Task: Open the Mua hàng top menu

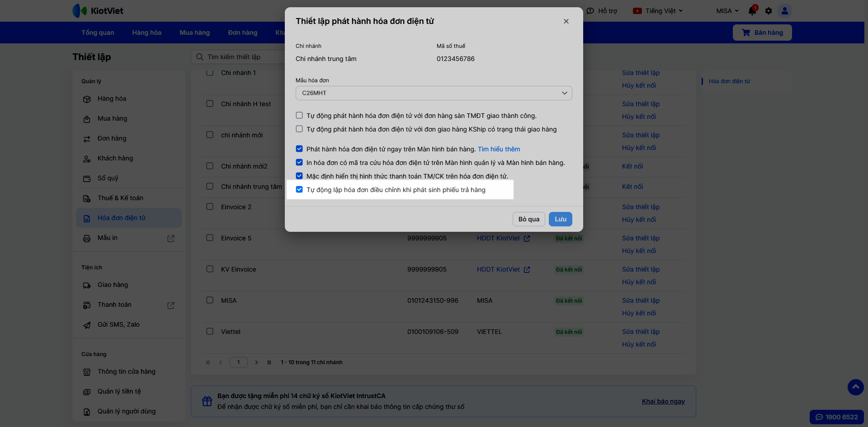Action: click(195, 33)
